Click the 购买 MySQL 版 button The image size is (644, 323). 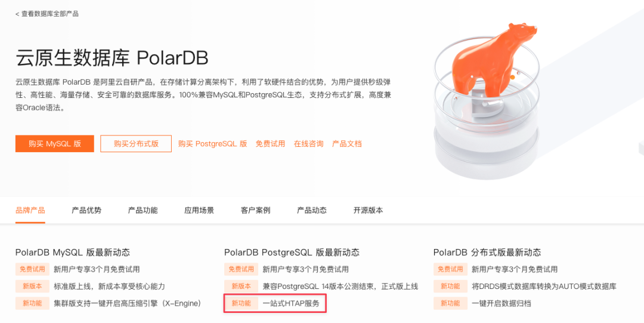pos(55,144)
